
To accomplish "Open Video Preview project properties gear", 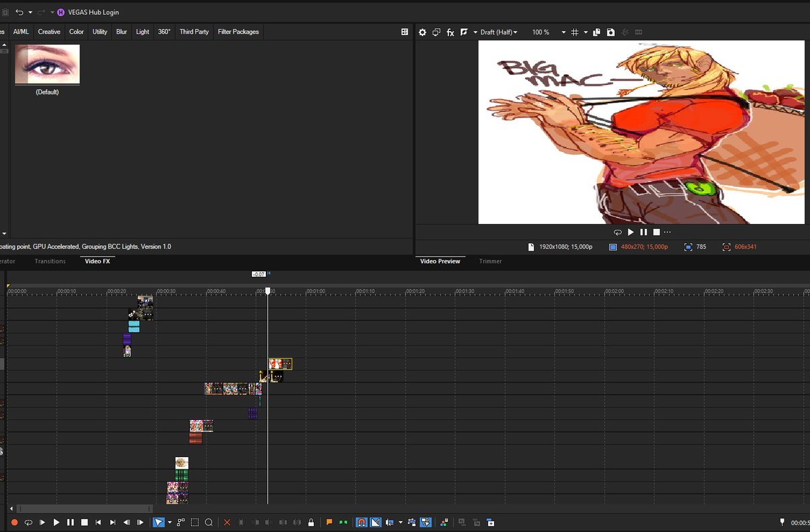I will pyautogui.click(x=423, y=32).
